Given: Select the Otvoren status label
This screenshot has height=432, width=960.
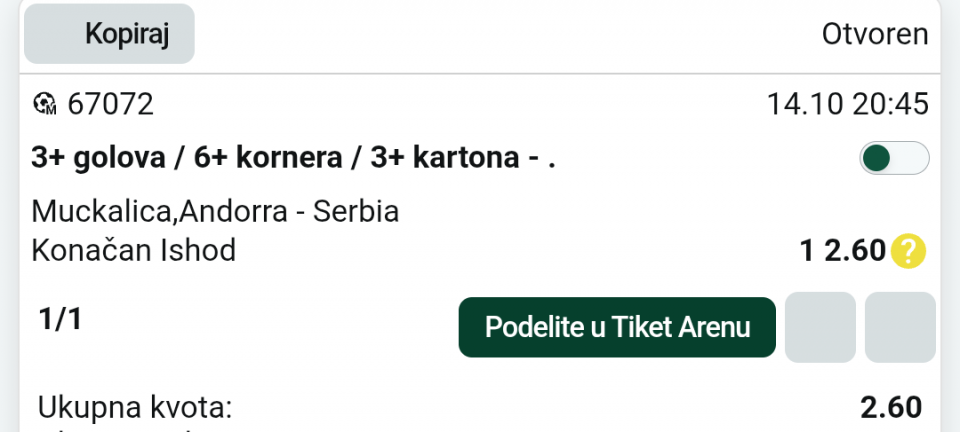Looking at the screenshot, I should (x=875, y=34).
